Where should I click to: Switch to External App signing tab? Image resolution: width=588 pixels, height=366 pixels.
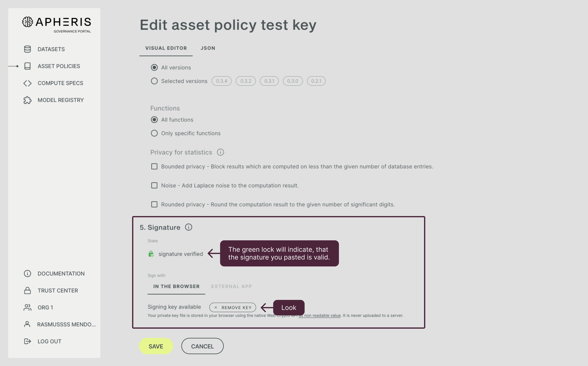pyautogui.click(x=231, y=286)
